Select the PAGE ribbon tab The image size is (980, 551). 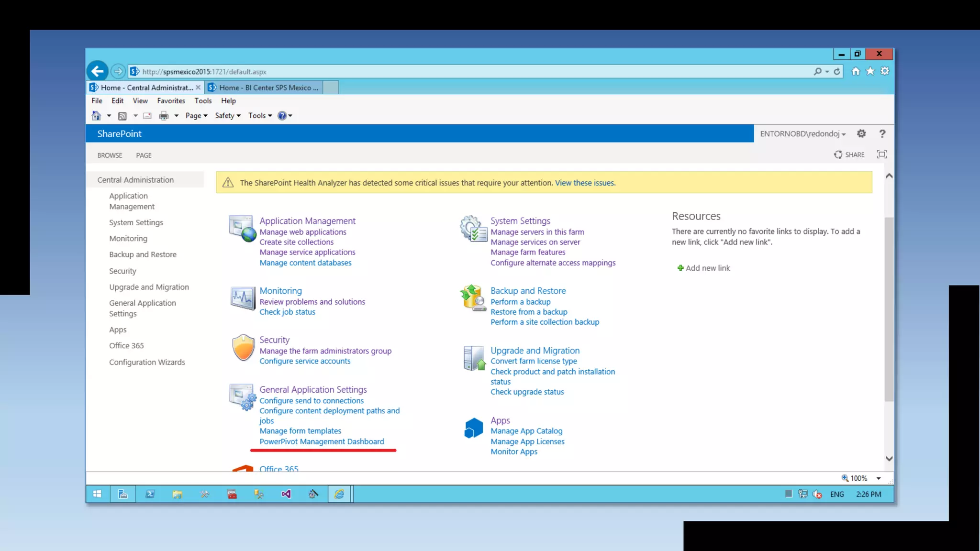click(144, 155)
